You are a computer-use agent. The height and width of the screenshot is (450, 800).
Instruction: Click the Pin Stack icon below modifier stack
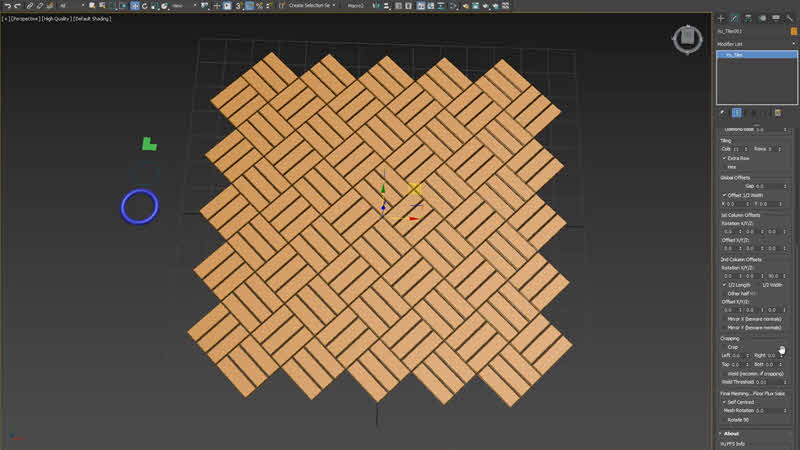(x=724, y=113)
